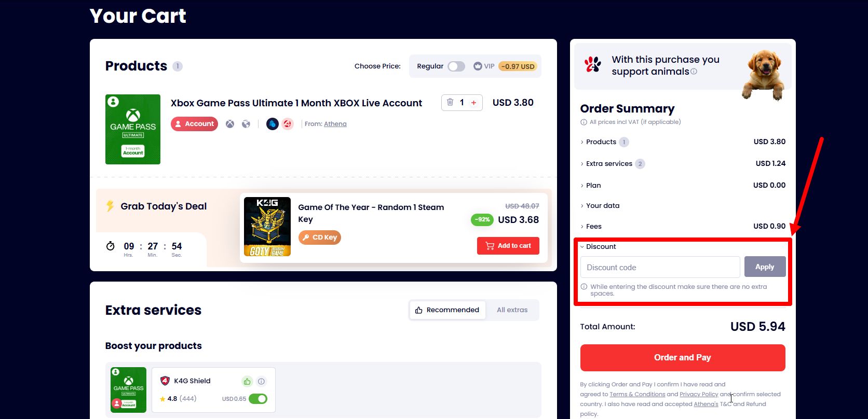
Task: Click the K4G Shield info icon
Action: pos(262,381)
